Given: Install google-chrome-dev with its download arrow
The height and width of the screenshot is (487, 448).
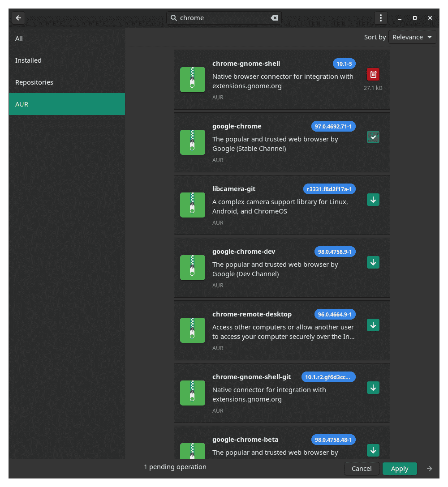Looking at the screenshot, I should (x=373, y=262).
